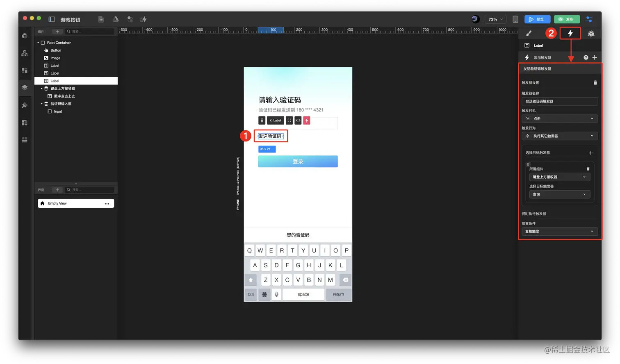Delete the 所属组件 entry trash icon

tap(588, 168)
